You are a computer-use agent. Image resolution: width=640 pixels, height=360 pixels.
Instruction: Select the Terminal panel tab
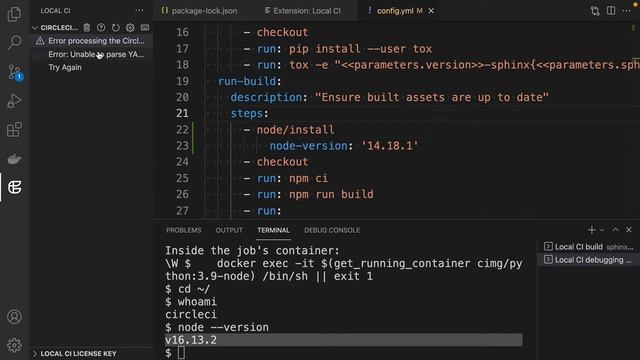point(273,230)
